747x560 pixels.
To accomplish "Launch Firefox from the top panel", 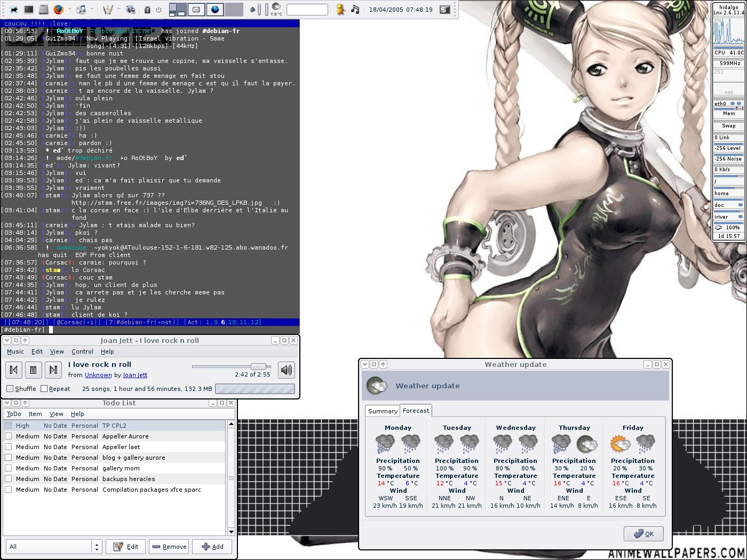I will pos(59,10).
